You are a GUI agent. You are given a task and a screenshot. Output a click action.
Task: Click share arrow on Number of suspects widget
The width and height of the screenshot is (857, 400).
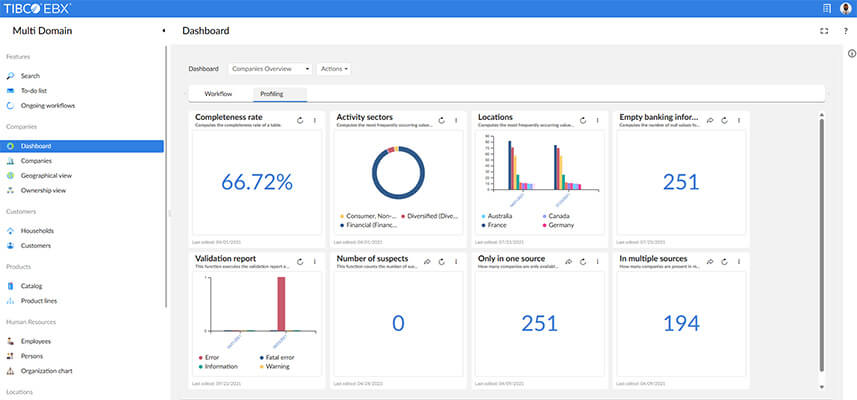[427, 262]
